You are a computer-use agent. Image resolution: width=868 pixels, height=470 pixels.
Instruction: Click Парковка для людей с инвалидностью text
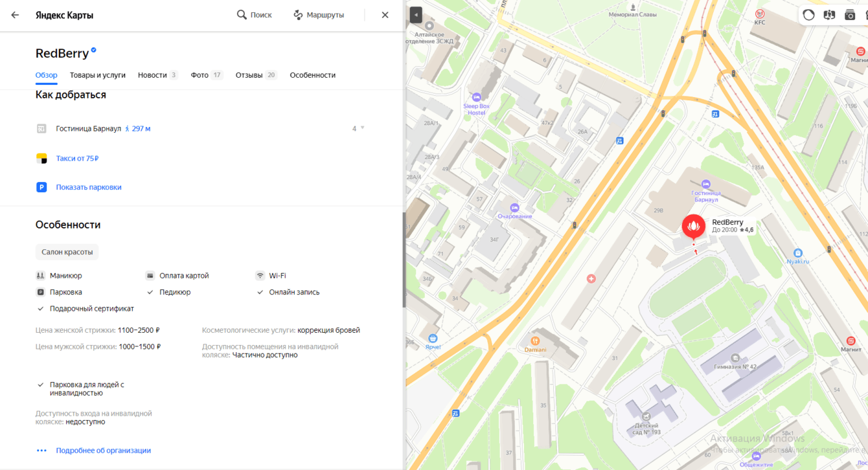(87, 389)
